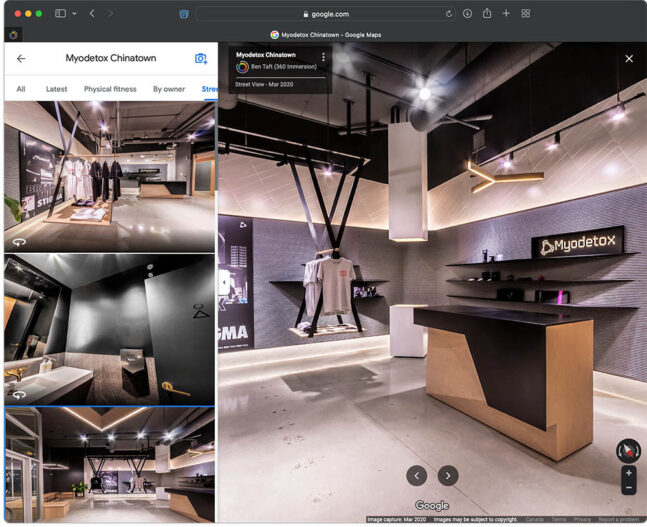
Task: Click the Ben Taft (360 Immersion) contributor link
Action: click(283, 66)
